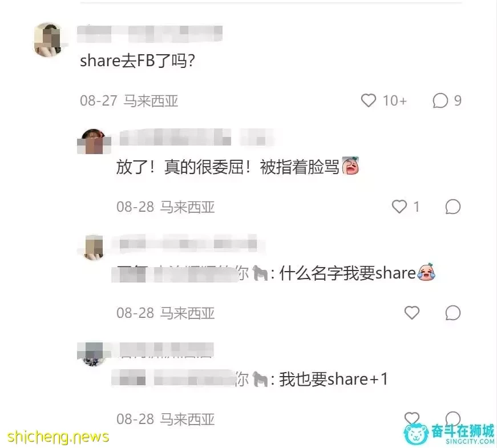
Task: Click the blurred username above "放了!真的很委屈"
Action: click(196, 138)
